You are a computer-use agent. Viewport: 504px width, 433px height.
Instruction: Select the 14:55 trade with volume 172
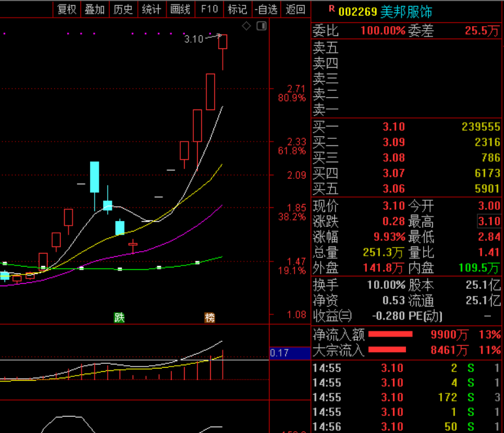[x=406, y=397]
